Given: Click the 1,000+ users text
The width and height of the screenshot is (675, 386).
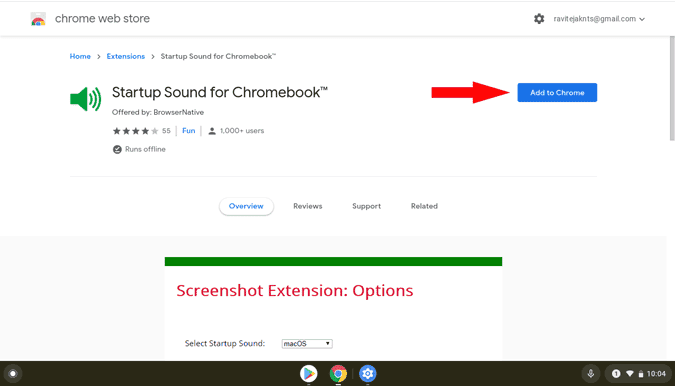Looking at the screenshot, I should 242,131.
